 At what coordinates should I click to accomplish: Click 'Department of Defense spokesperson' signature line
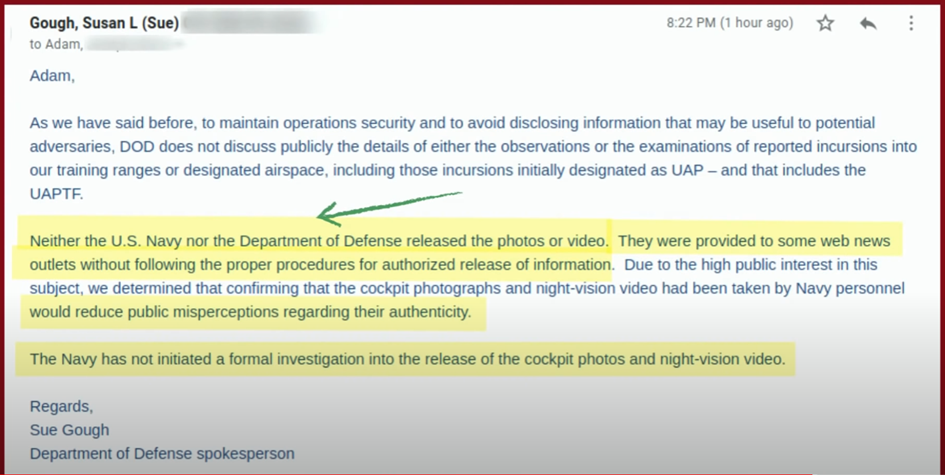point(162,454)
